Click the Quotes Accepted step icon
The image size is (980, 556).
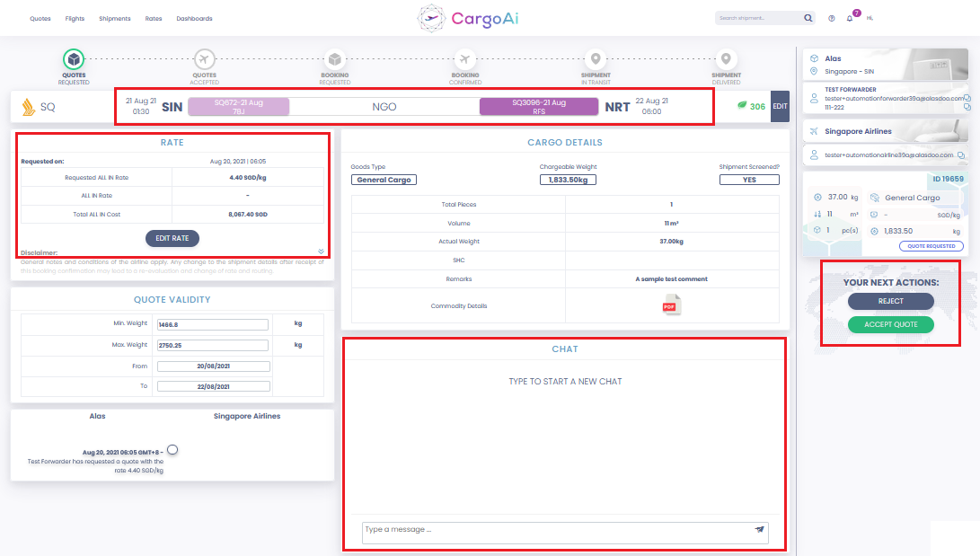click(204, 59)
